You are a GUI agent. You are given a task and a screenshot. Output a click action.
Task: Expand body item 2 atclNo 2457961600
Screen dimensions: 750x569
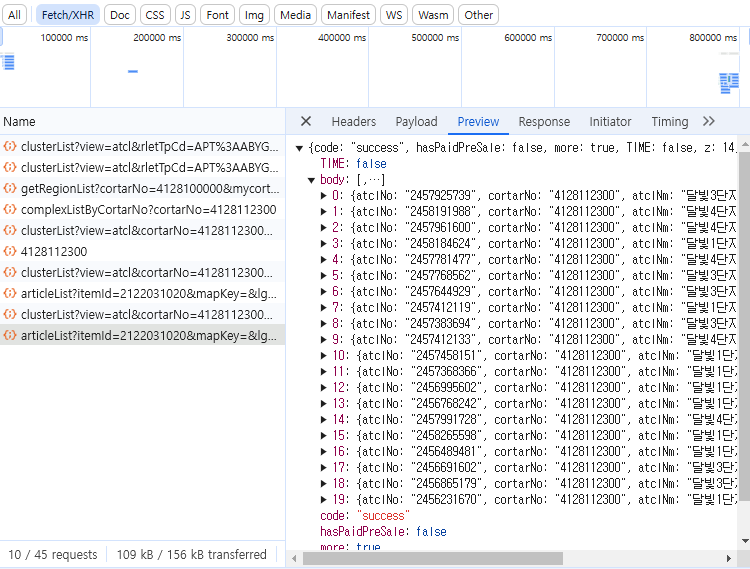coord(324,228)
